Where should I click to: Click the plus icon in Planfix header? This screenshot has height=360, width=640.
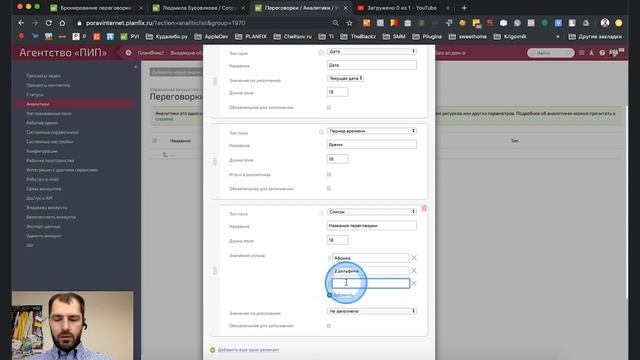pos(129,53)
